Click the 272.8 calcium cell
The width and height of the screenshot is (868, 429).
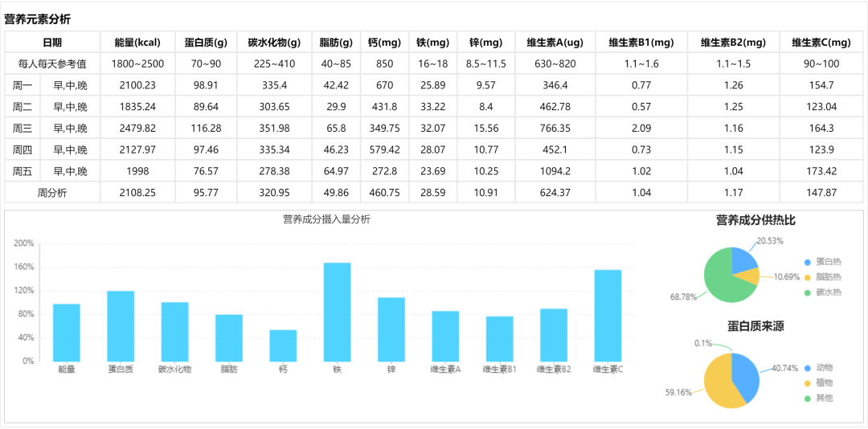click(384, 171)
